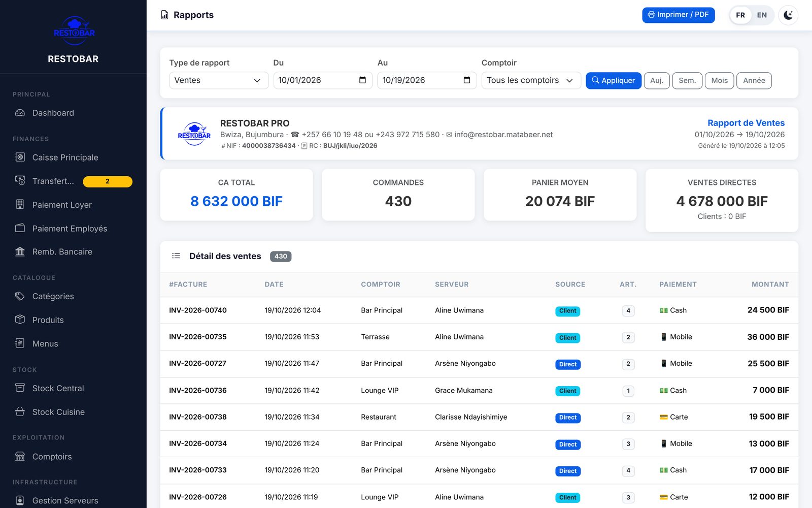The width and height of the screenshot is (812, 508).
Task: Apply the report filters with Appliquer
Action: click(613, 80)
